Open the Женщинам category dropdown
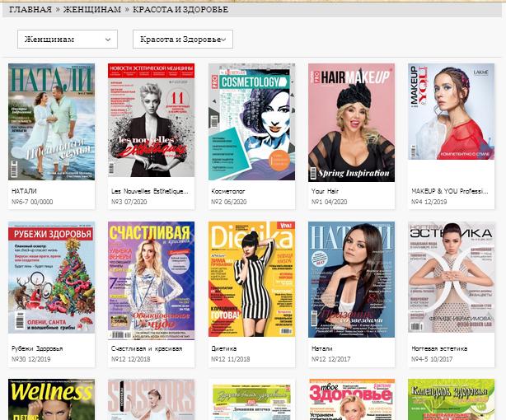The image size is (506, 420). (67, 39)
